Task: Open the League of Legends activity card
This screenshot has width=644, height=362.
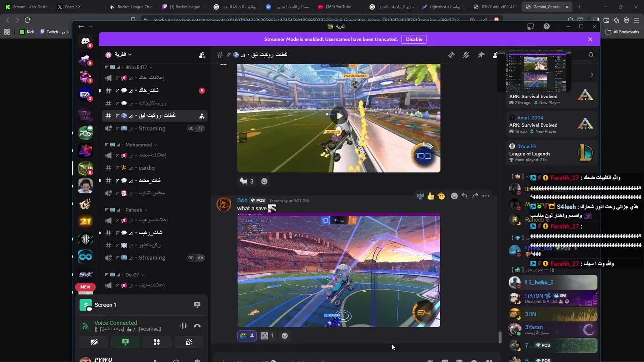Action: point(551,153)
